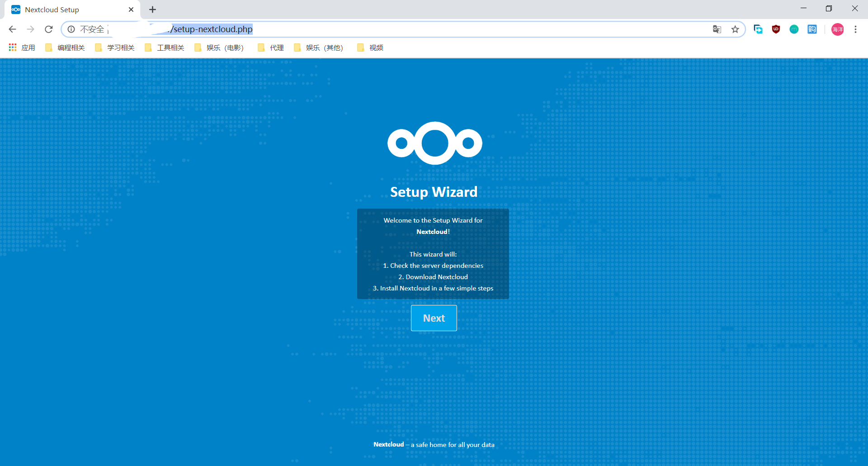Go back to the previous page

point(12,29)
